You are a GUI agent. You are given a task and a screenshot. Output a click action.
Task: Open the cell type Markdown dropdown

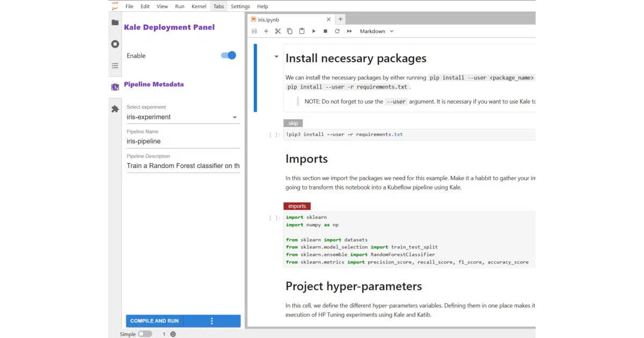(377, 31)
